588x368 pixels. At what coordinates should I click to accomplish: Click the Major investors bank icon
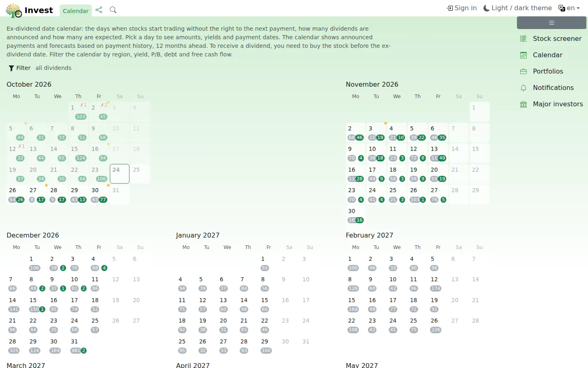click(523, 104)
